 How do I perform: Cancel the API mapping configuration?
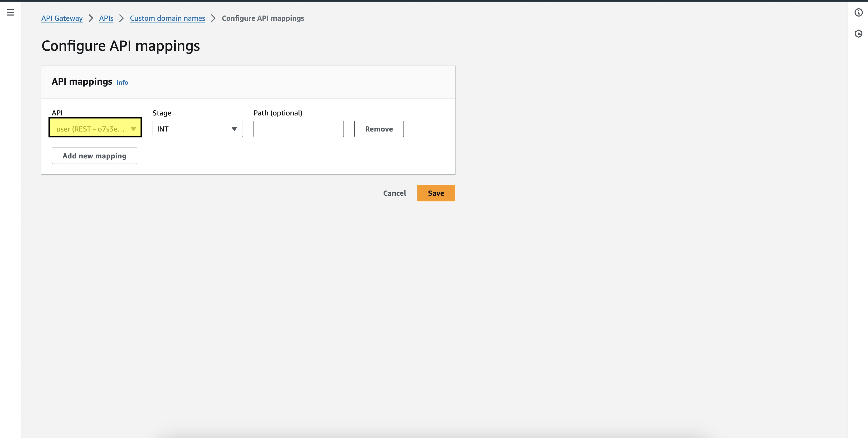coord(394,193)
